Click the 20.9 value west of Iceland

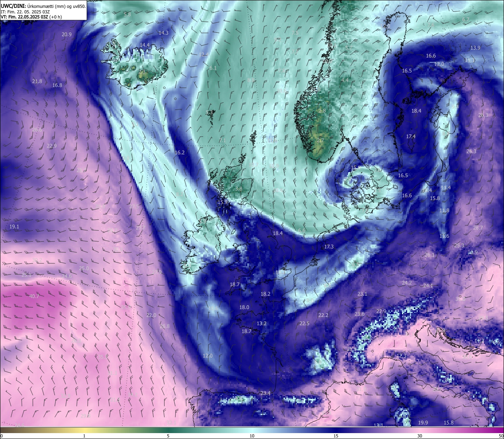[67, 35]
